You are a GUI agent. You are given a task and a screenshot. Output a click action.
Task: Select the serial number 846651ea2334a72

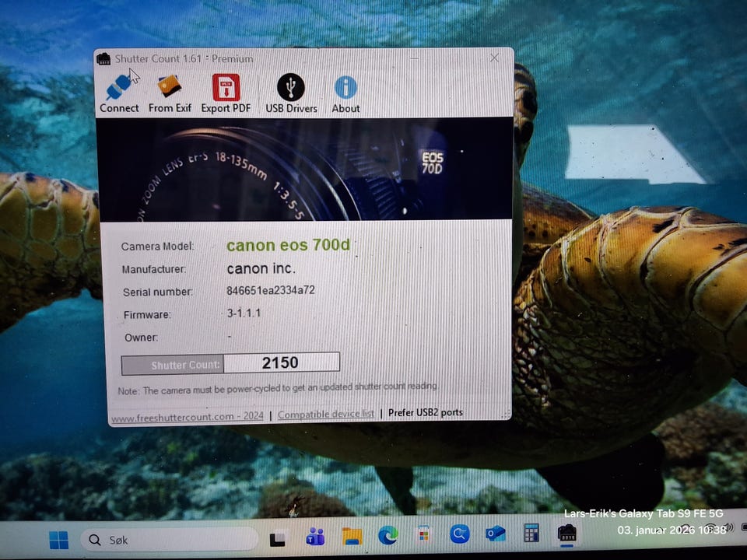coord(270,290)
